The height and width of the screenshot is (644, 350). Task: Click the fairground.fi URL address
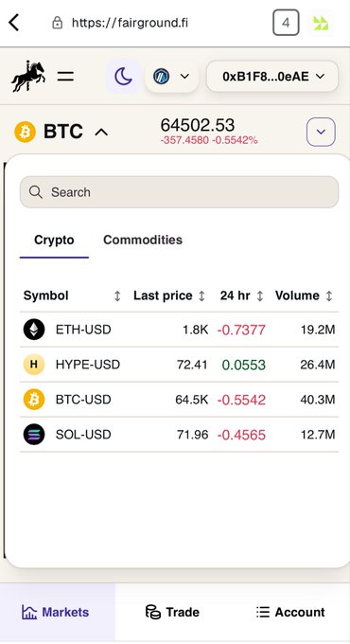pyautogui.click(x=130, y=23)
